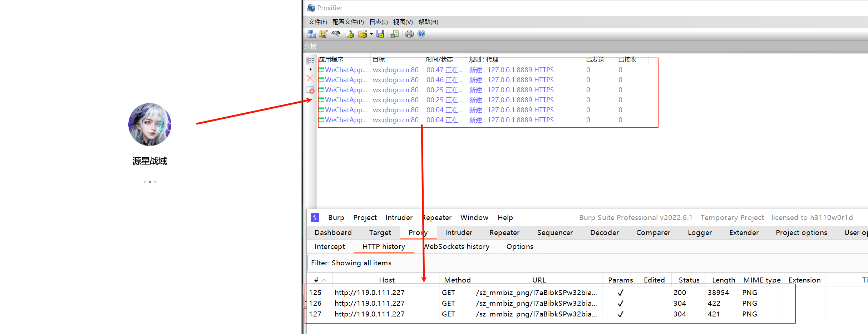868x334 pixels.
Task: Click the Burp Suite lightning logo icon
Action: click(x=315, y=217)
